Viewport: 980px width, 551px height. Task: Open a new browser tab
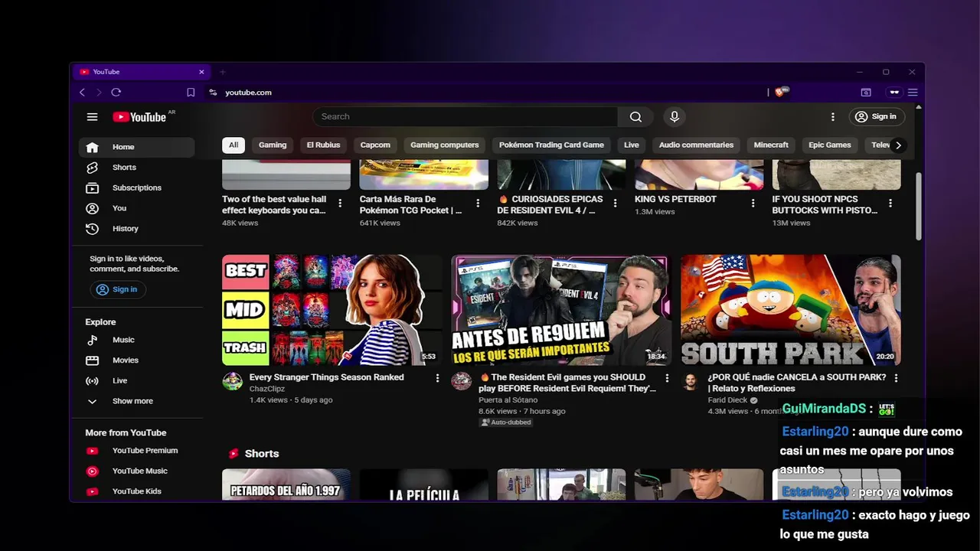coord(223,72)
